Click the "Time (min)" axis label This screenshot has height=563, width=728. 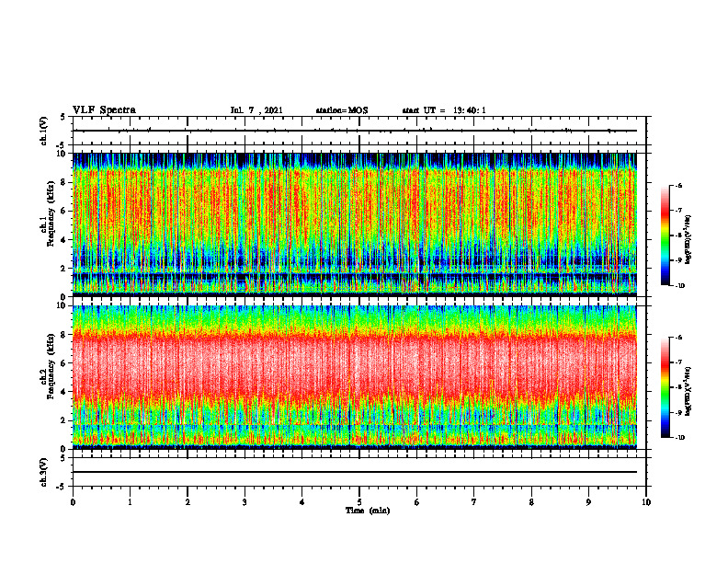368,511
